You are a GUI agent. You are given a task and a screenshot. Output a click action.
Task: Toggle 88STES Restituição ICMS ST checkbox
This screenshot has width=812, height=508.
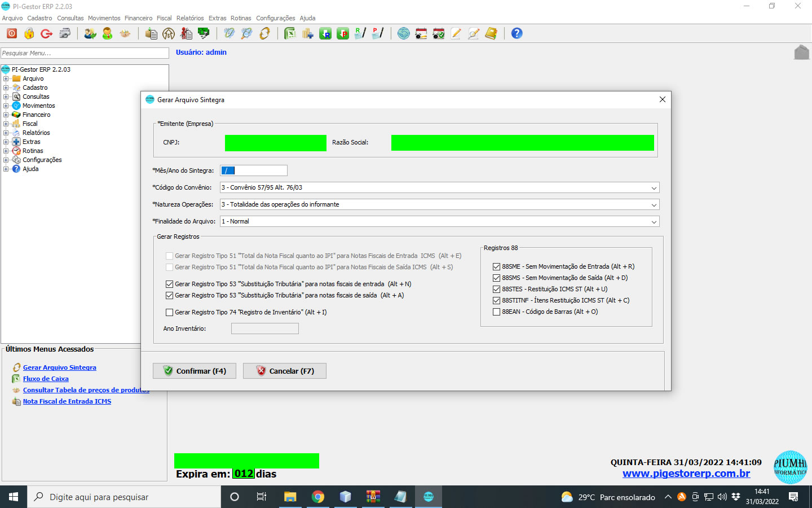click(496, 289)
